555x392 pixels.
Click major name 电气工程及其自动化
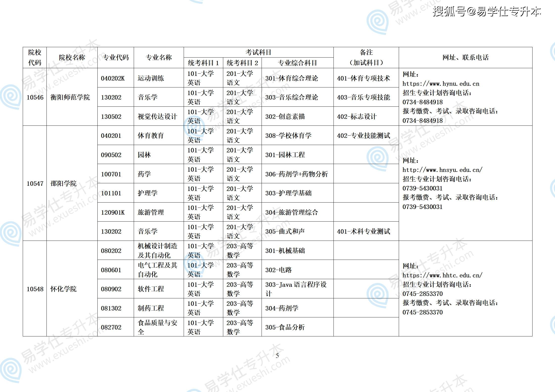click(x=157, y=270)
